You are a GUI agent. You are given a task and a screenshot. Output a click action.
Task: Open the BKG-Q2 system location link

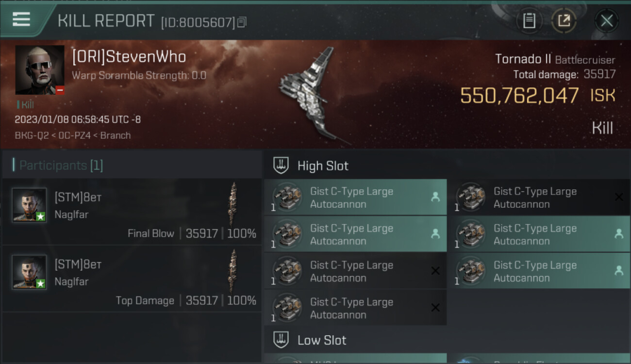coord(32,135)
